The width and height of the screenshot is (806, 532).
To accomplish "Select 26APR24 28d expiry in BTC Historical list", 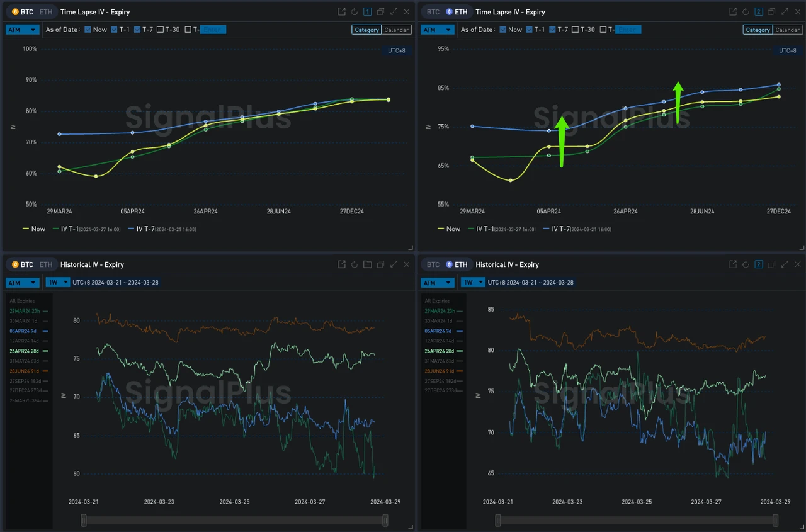I will 25,351.
